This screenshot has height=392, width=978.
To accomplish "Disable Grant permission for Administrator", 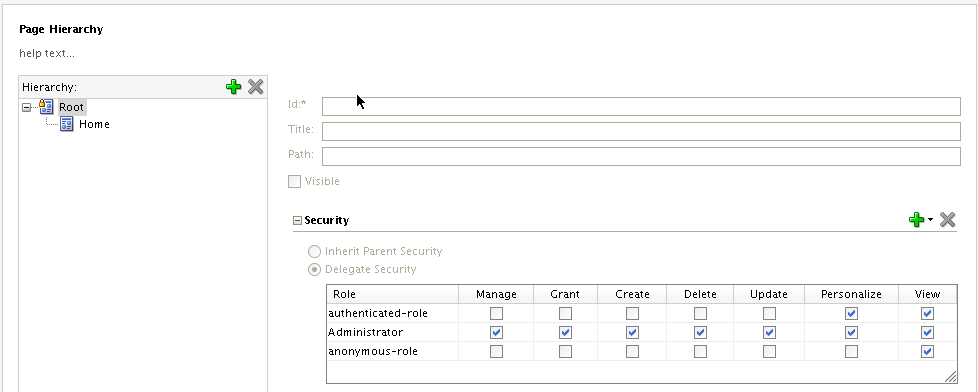I will pyautogui.click(x=565, y=333).
